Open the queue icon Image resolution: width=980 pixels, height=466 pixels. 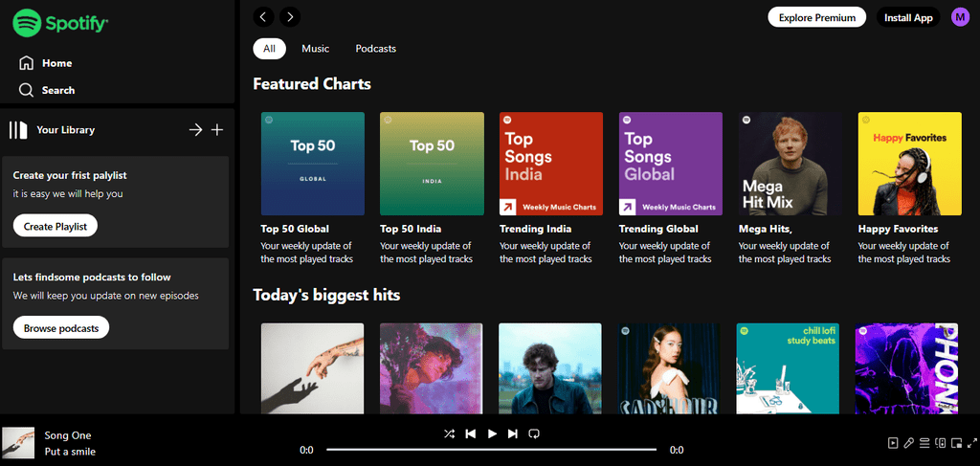click(924, 443)
